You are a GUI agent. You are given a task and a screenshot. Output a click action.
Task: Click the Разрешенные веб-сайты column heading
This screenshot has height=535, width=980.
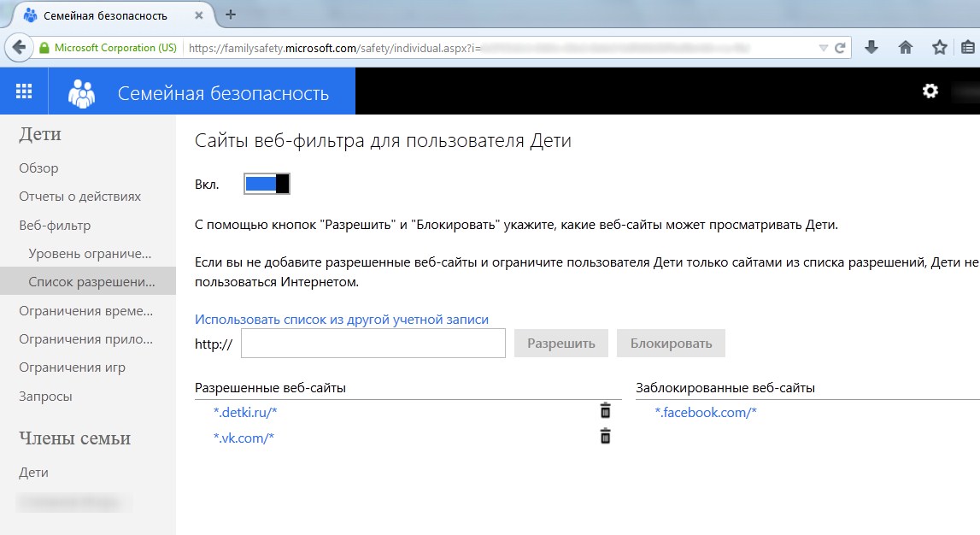[x=271, y=387]
